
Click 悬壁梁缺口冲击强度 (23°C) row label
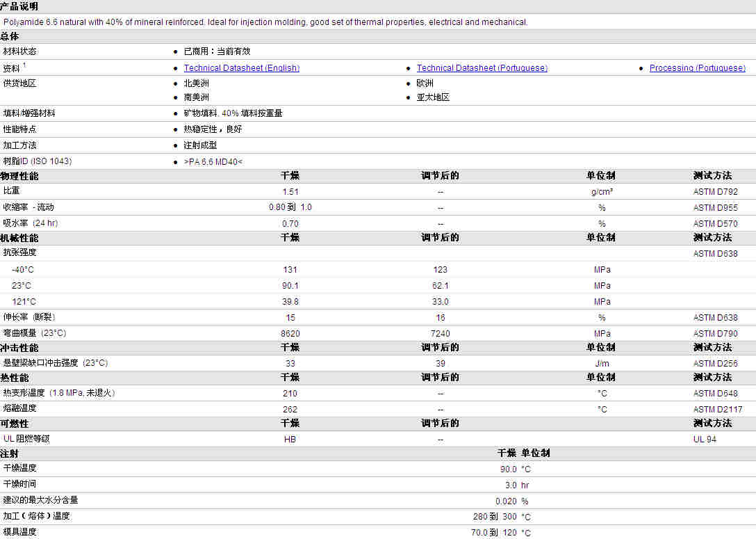(56, 363)
